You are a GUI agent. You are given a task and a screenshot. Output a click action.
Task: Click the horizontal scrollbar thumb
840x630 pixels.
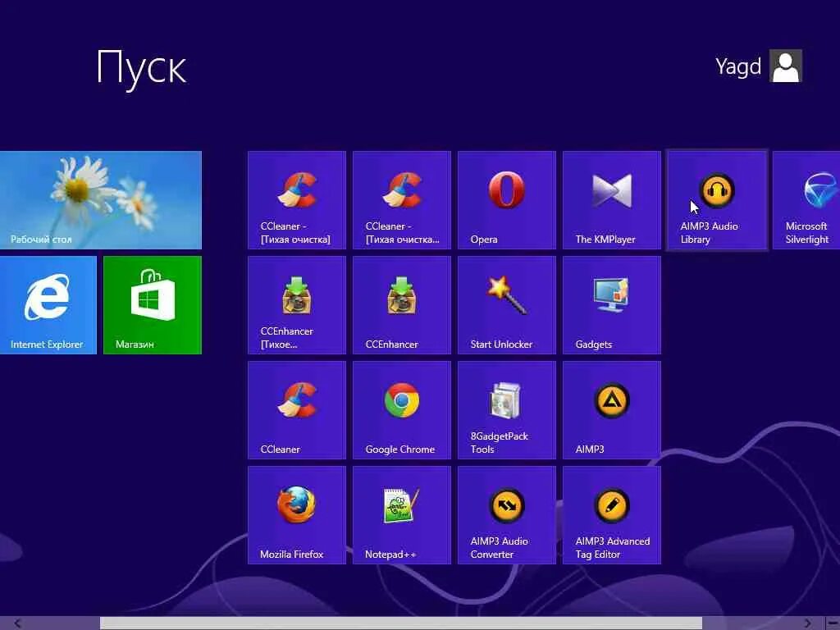(400, 623)
